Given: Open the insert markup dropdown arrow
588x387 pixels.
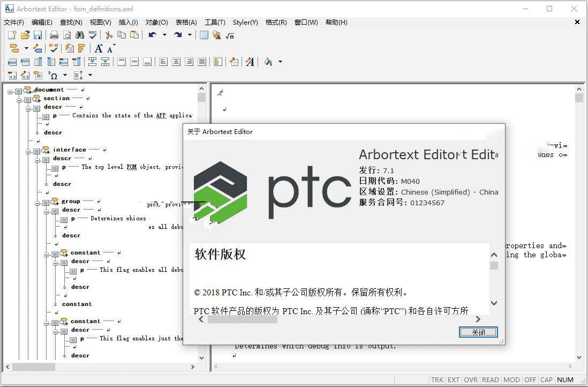Looking at the screenshot, I should pos(26,48).
